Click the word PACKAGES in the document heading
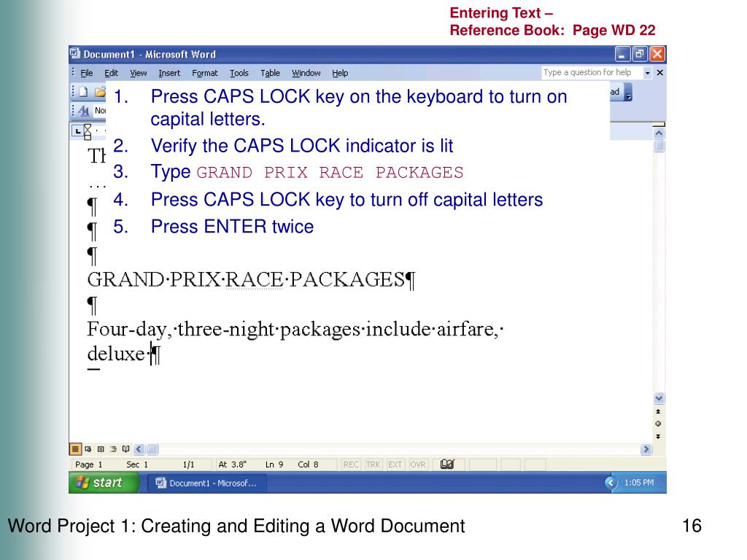 [347, 279]
